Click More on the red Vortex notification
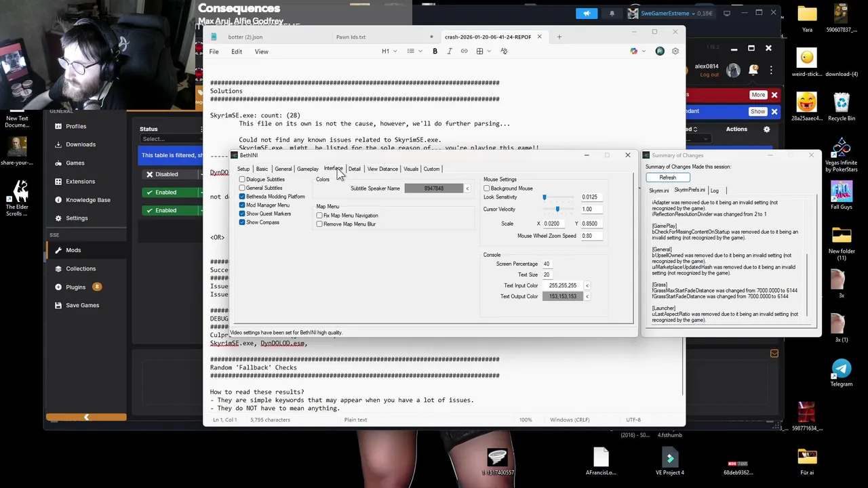The image size is (868, 488). click(x=757, y=95)
